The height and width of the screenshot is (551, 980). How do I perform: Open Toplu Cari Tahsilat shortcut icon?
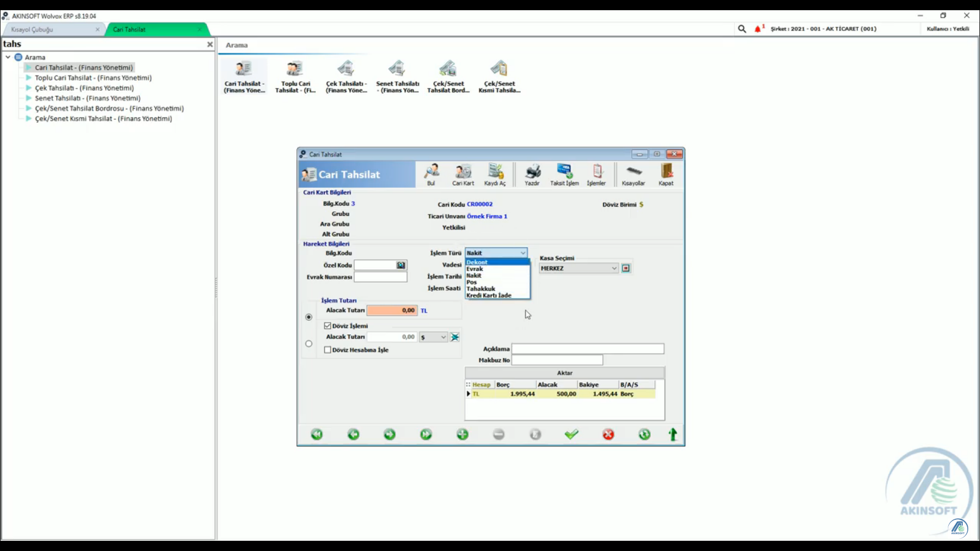coord(296,77)
